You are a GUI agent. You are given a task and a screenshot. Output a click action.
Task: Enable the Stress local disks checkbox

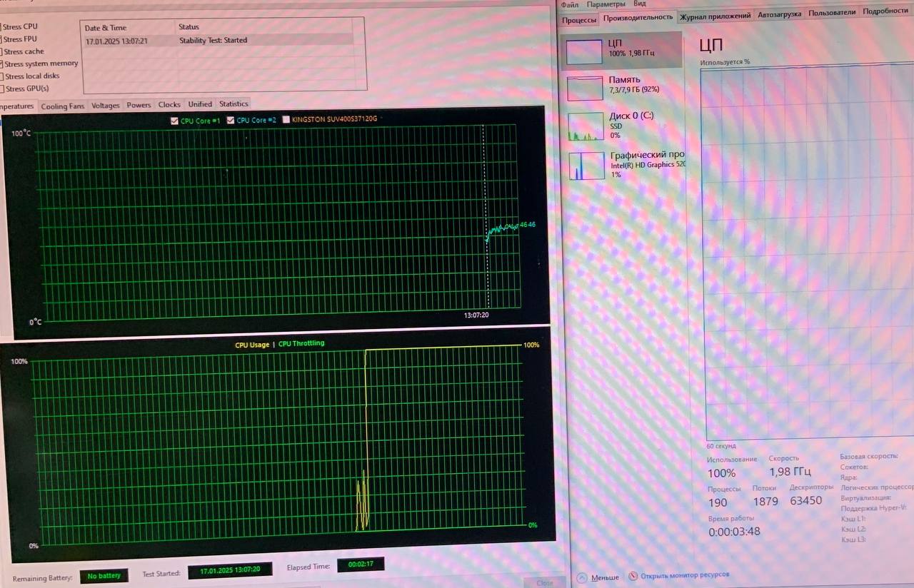pos(1,76)
